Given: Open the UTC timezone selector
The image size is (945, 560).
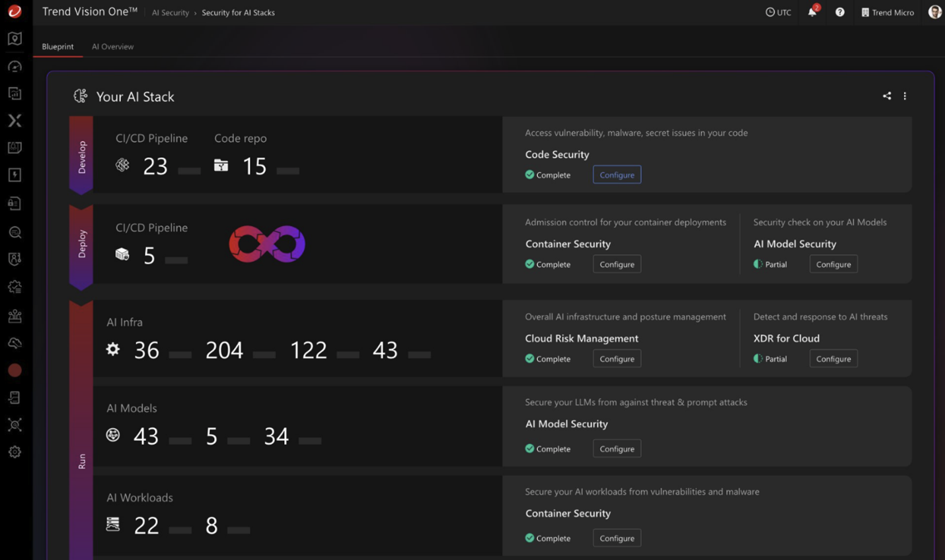Looking at the screenshot, I should click(778, 12).
